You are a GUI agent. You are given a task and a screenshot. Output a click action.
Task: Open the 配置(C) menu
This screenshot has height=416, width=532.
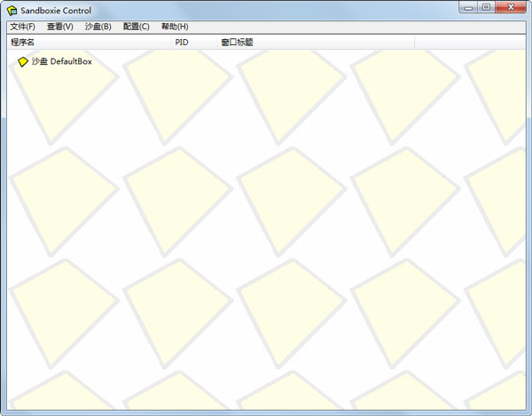pos(137,27)
